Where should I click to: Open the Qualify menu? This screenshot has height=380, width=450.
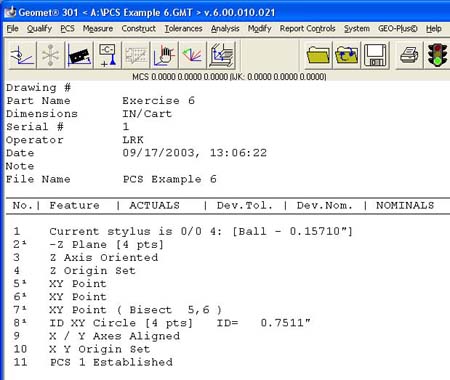click(39, 29)
